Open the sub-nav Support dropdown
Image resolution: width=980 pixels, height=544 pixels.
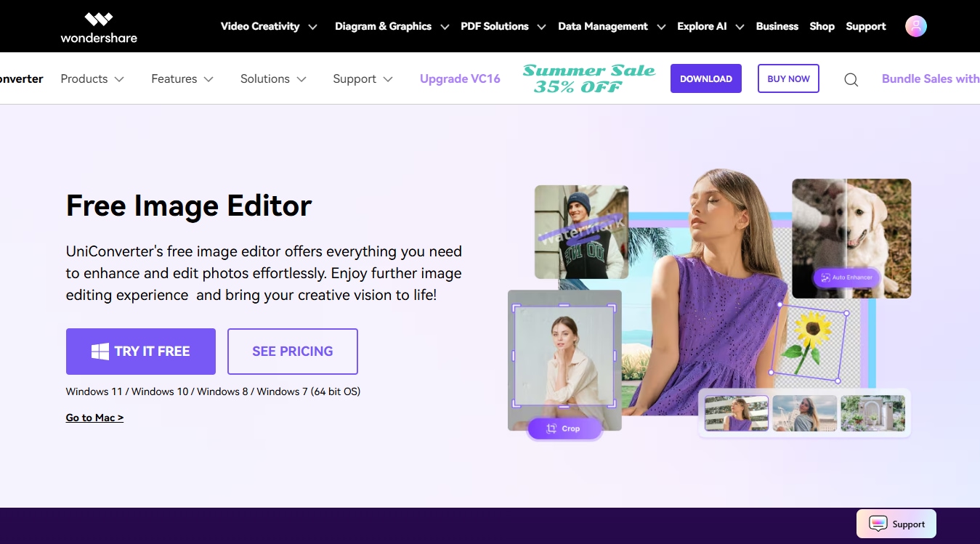pyautogui.click(x=363, y=78)
